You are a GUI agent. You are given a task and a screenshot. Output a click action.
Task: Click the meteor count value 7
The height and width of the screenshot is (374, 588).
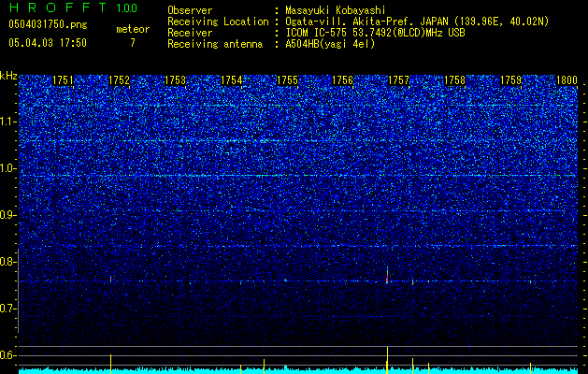[133, 43]
